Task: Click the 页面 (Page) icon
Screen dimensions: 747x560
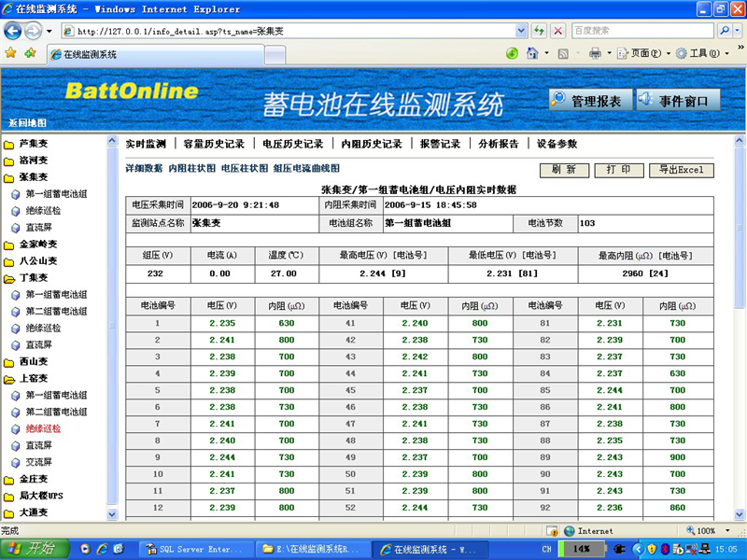Action: (x=623, y=53)
